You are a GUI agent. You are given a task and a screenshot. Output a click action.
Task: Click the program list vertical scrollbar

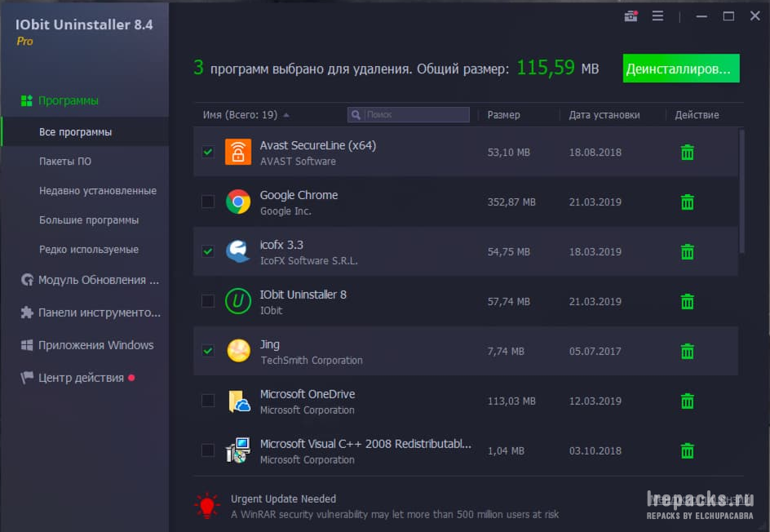741,192
